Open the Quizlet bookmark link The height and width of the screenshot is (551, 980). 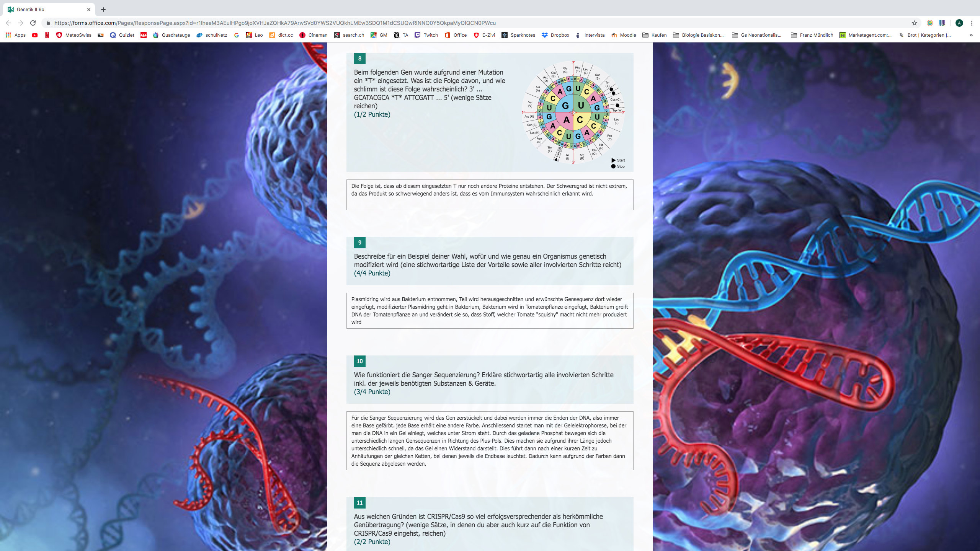pos(122,35)
